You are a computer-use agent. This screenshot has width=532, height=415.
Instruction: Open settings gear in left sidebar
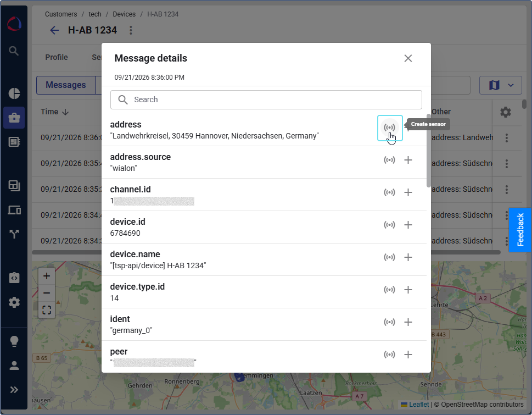[14, 302]
